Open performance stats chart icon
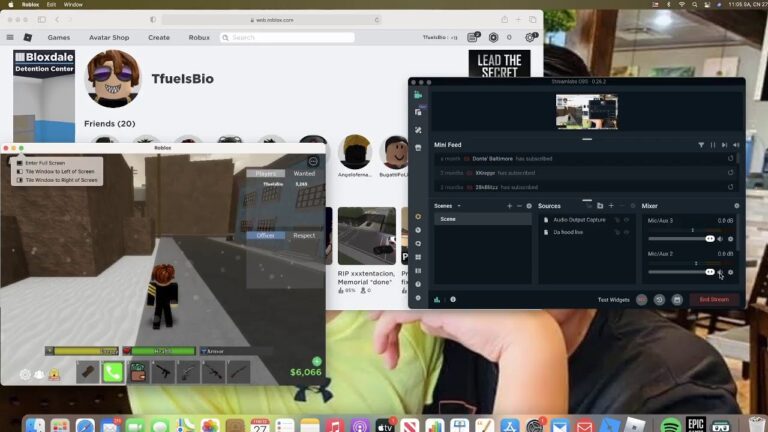The image size is (768, 432). (437, 300)
